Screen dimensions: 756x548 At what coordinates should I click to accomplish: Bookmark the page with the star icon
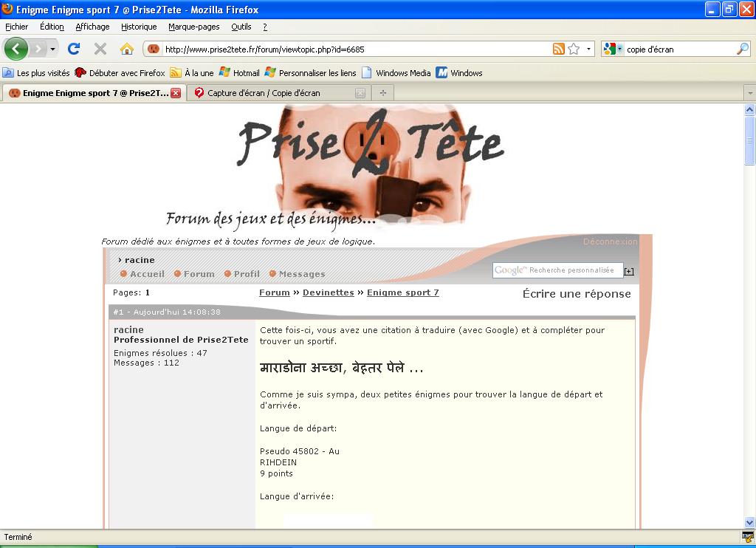tap(574, 49)
